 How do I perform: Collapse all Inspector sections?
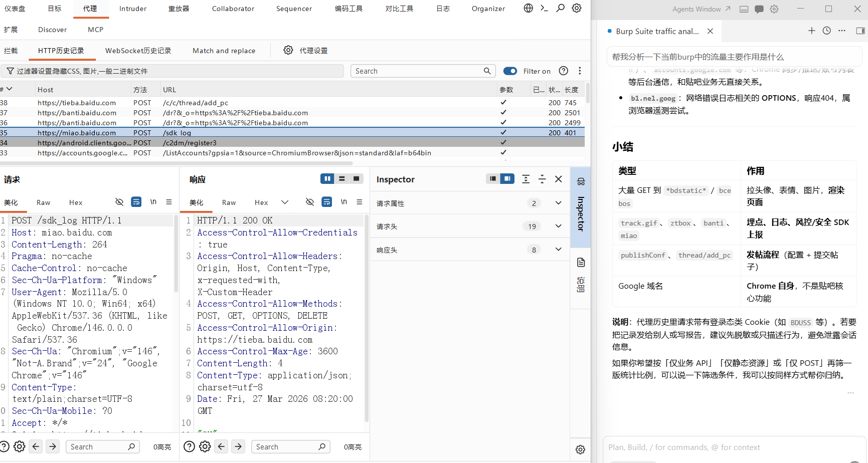point(542,179)
